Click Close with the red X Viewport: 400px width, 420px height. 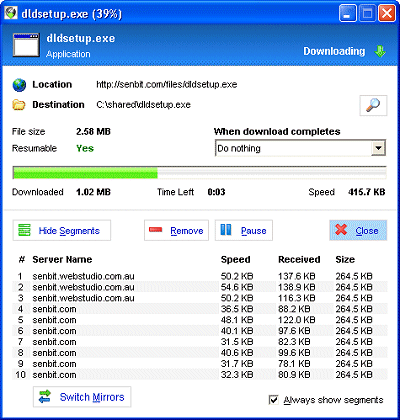[358, 230]
